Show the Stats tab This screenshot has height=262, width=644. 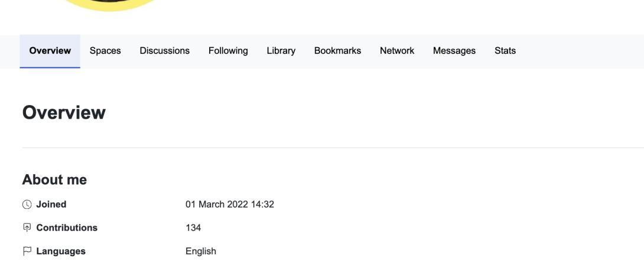[x=505, y=51]
